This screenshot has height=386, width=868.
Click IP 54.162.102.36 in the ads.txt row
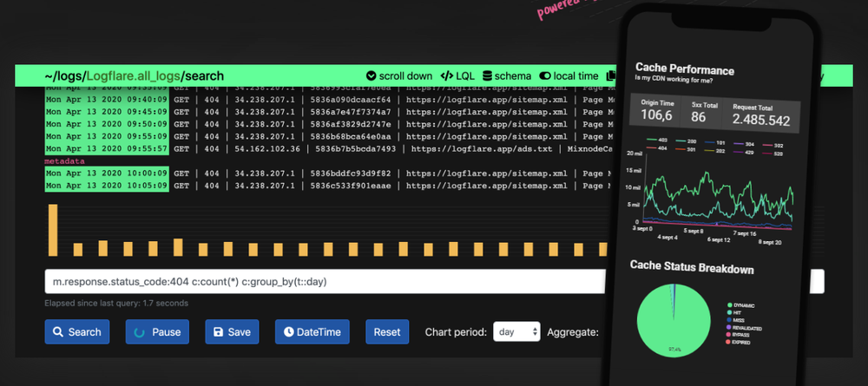(268, 148)
